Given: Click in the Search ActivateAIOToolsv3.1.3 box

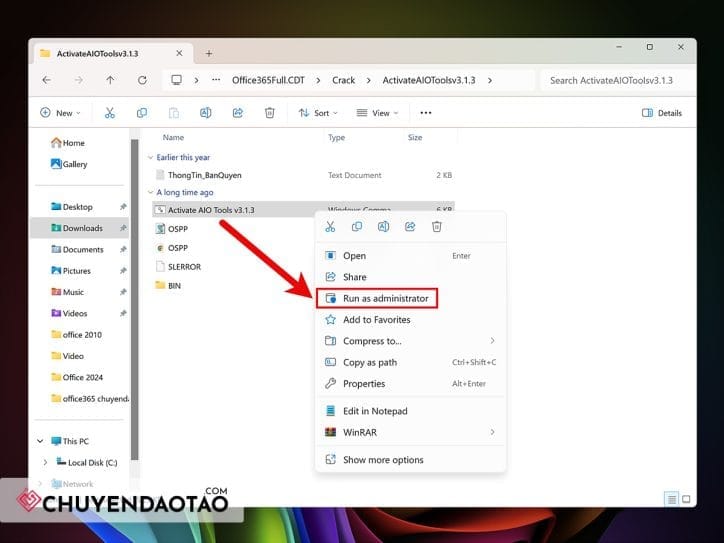Looking at the screenshot, I should (x=617, y=80).
